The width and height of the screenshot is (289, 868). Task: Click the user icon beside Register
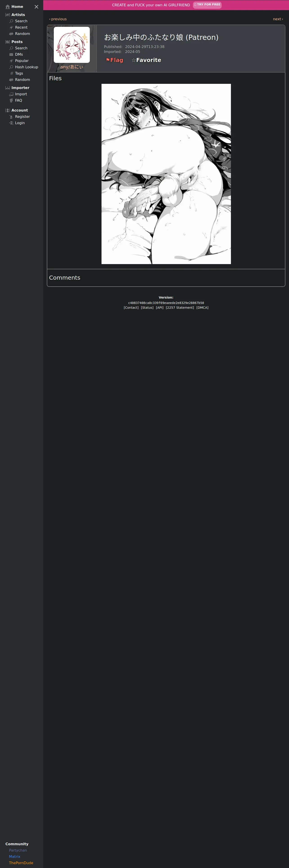(x=11, y=116)
